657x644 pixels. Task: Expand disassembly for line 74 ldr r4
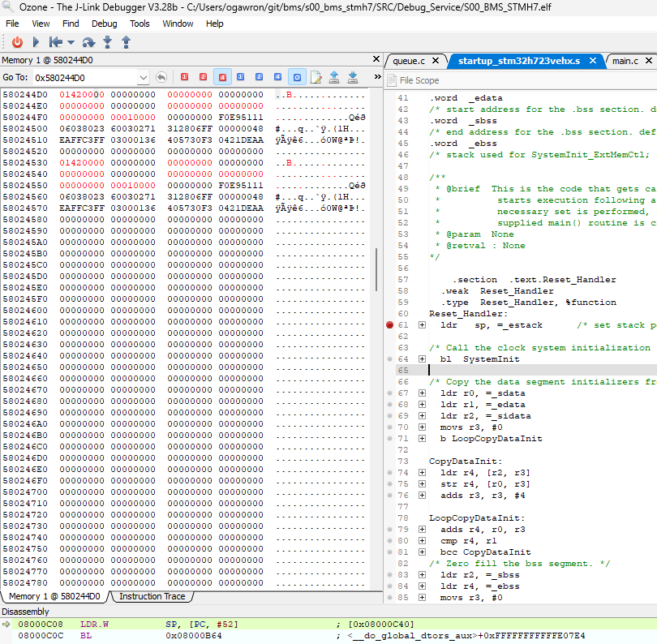click(422, 472)
